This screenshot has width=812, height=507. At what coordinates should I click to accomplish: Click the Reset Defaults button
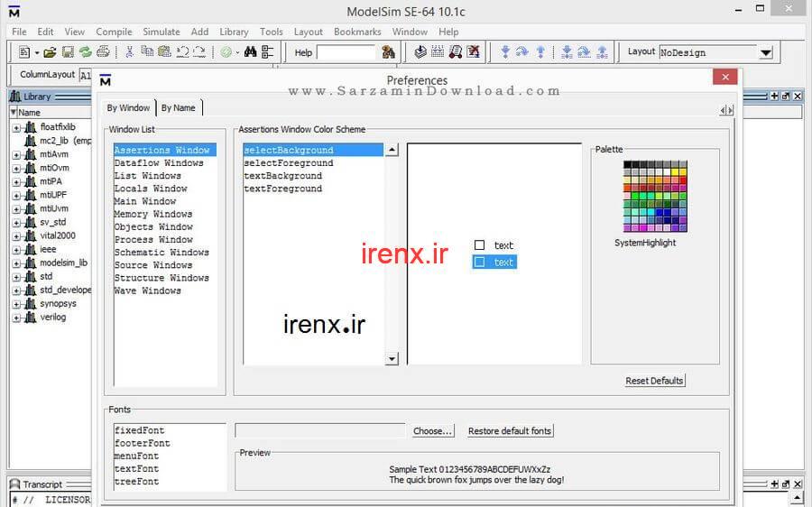(655, 381)
